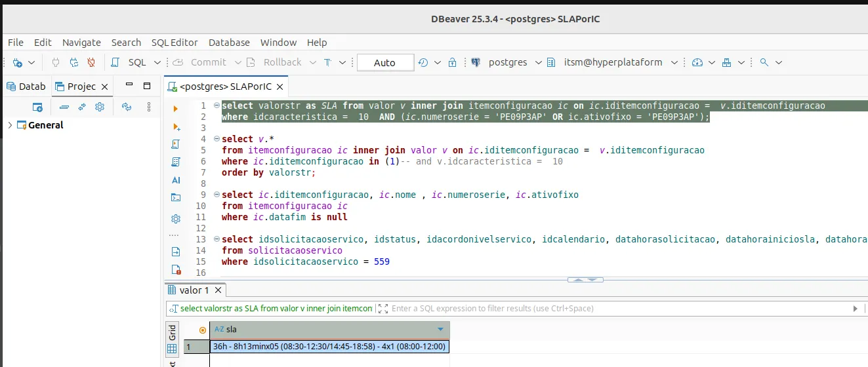
Task: Close the SLAPorIC editor tab
Action: [x=280, y=87]
